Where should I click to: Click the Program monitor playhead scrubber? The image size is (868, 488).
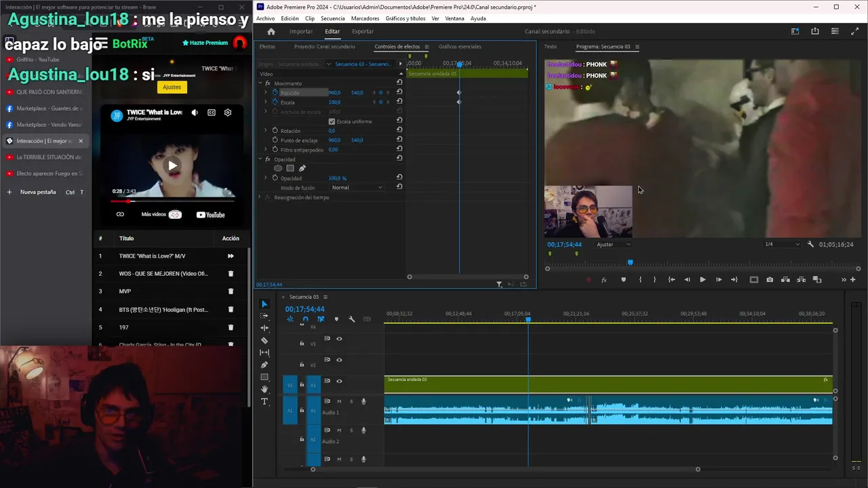coord(630,262)
